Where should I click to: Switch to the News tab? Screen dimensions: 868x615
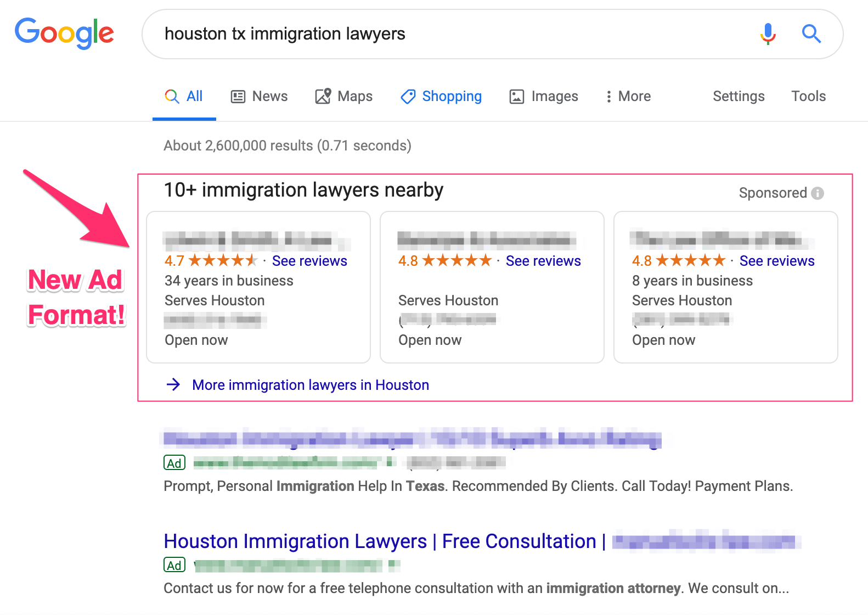click(259, 97)
